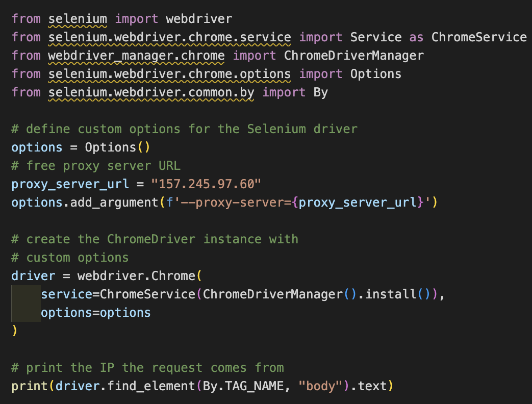This screenshot has width=532, height=404.
Task: Click the Options import name
Action: coord(375,74)
